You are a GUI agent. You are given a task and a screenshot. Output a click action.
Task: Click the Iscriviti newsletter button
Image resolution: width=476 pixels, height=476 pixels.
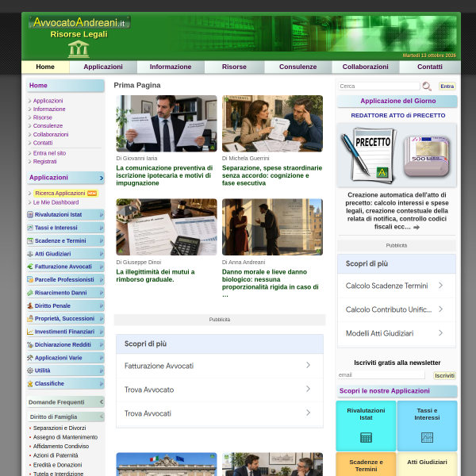point(444,375)
